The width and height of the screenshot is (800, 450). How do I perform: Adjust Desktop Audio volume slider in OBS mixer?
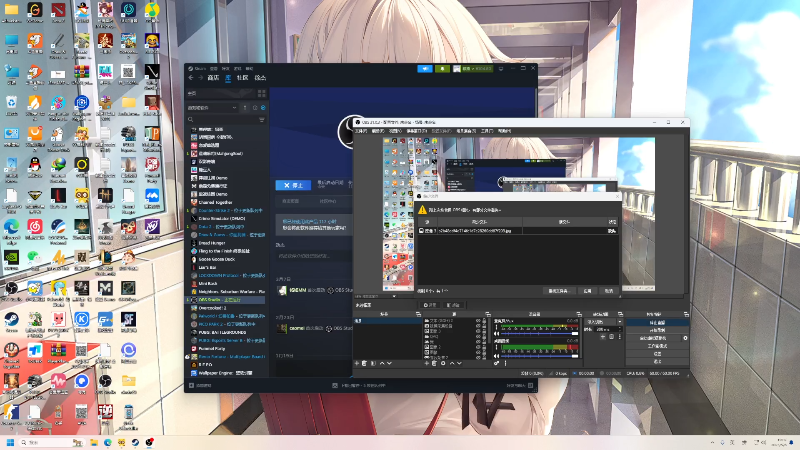(540, 356)
